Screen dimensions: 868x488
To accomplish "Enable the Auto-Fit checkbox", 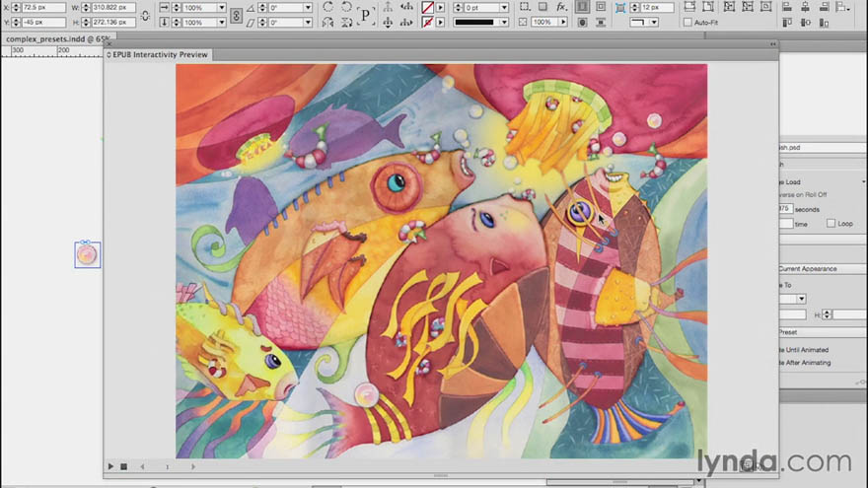I will point(687,23).
